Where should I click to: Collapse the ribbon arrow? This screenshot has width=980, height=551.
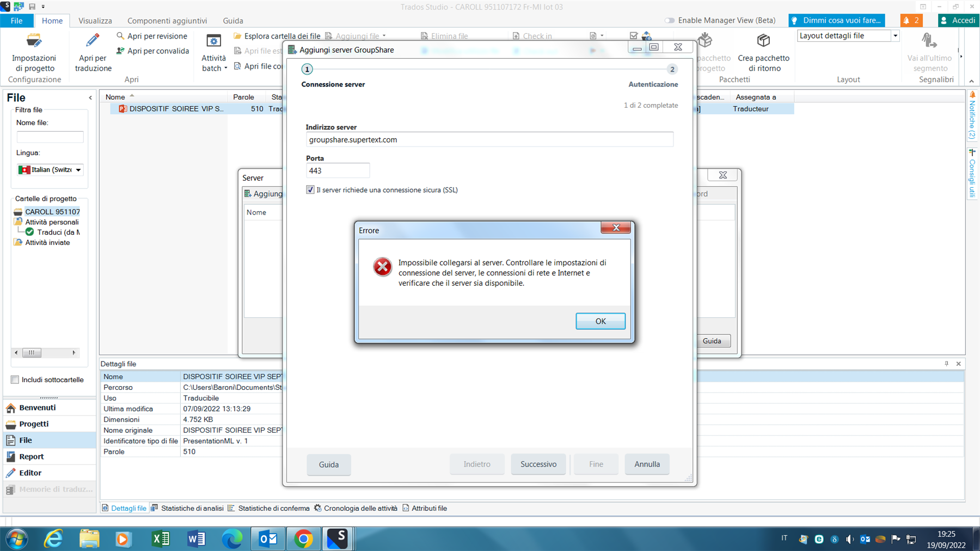pos(971,81)
